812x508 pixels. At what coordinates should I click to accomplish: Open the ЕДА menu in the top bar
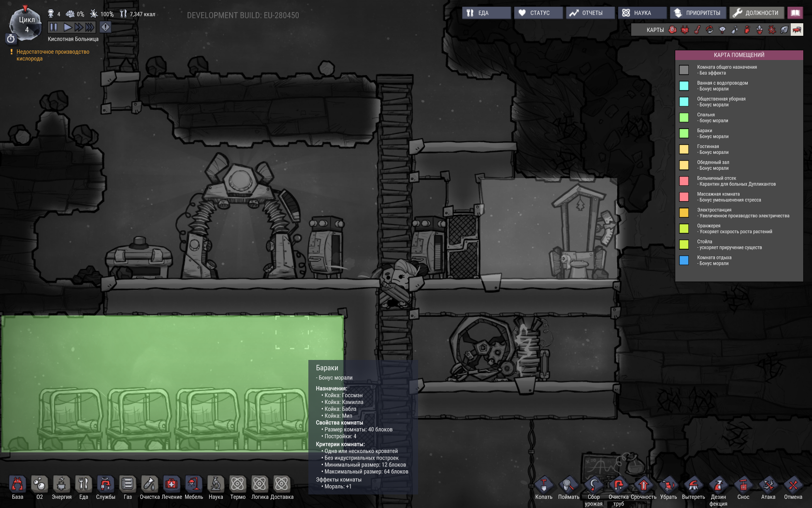tap(486, 13)
